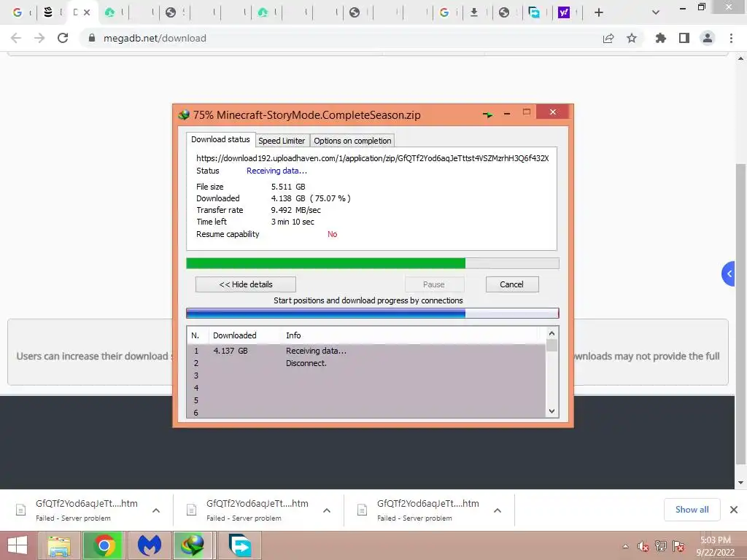Click the red No resume capability value
Image resolution: width=747 pixels, height=560 pixels.
tap(332, 234)
